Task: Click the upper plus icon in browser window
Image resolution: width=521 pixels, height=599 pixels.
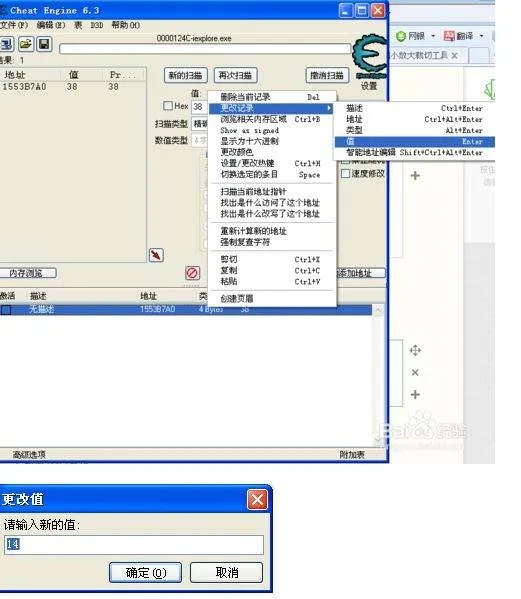Action: [x=415, y=176]
